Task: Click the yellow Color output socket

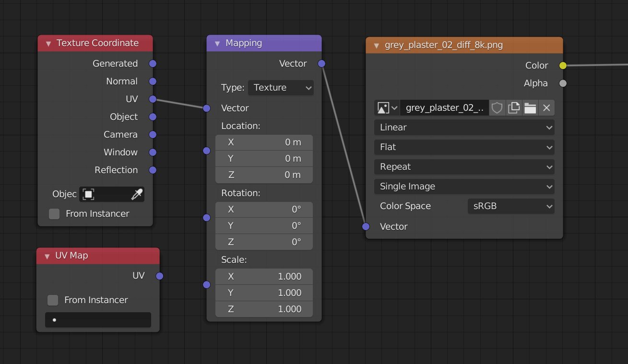Action: (x=563, y=66)
